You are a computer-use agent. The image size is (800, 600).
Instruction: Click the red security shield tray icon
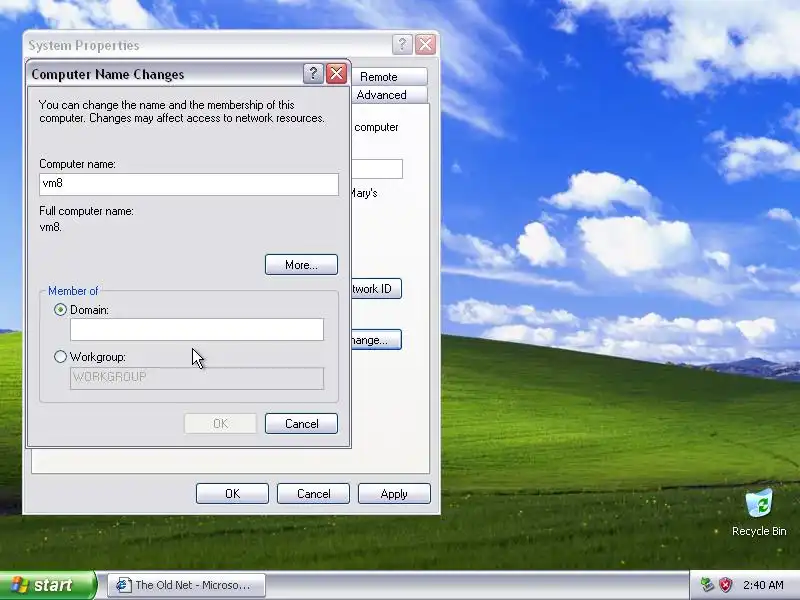coord(726,585)
